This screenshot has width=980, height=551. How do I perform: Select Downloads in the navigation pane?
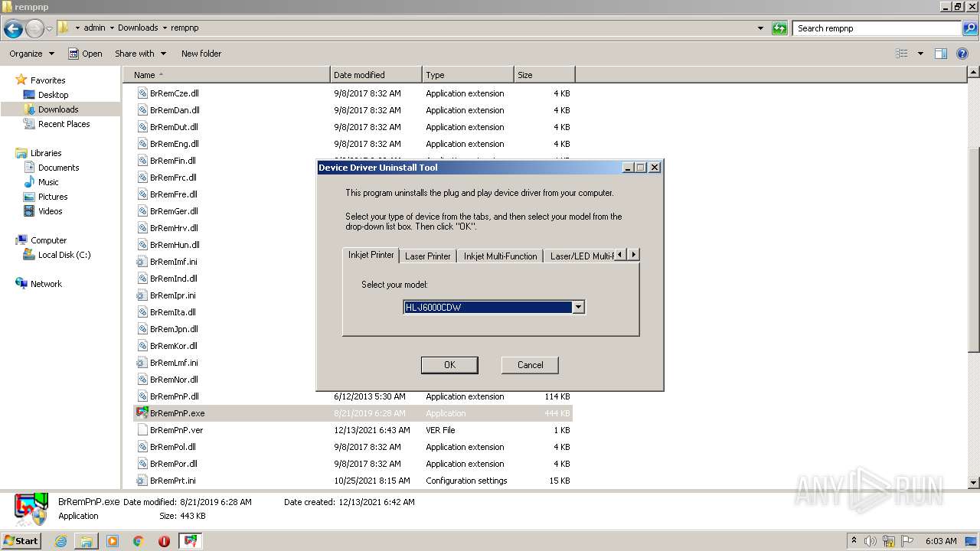pyautogui.click(x=58, y=109)
